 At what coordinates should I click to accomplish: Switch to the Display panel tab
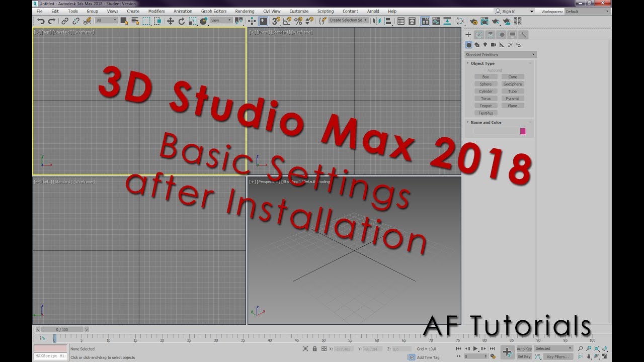[x=513, y=35]
